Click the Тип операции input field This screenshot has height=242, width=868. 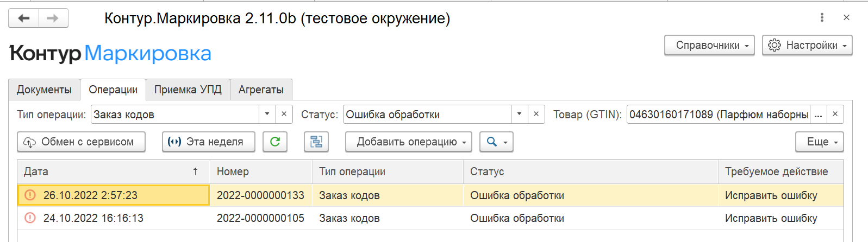[x=175, y=114]
